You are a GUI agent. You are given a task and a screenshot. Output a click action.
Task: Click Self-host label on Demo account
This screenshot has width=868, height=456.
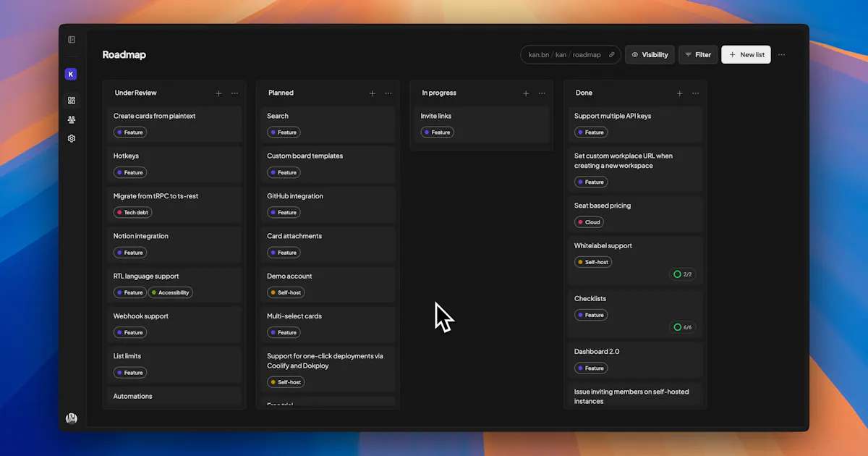click(286, 293)
